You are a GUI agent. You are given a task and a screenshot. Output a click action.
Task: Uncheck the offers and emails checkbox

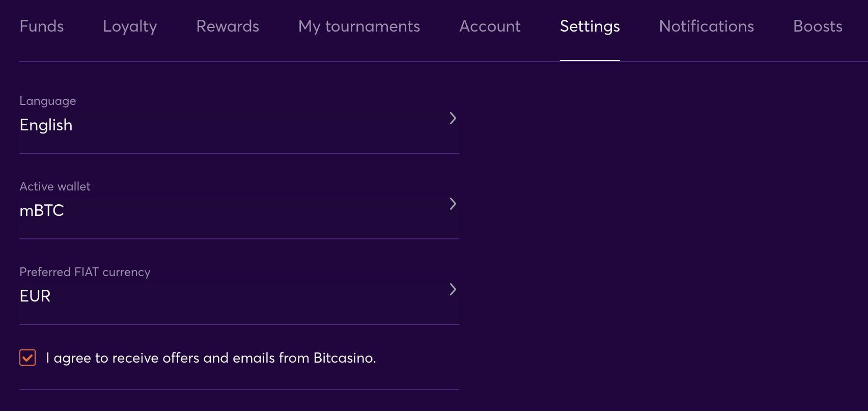[27, 358]
